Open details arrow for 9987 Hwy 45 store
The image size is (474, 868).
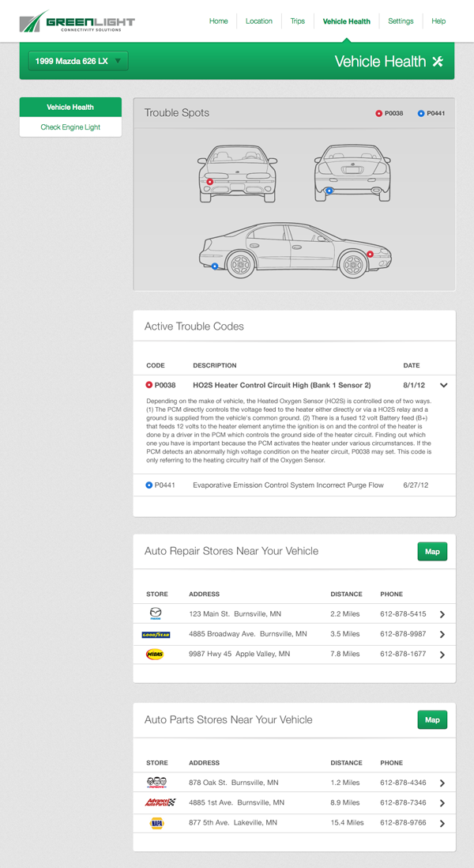442,655
